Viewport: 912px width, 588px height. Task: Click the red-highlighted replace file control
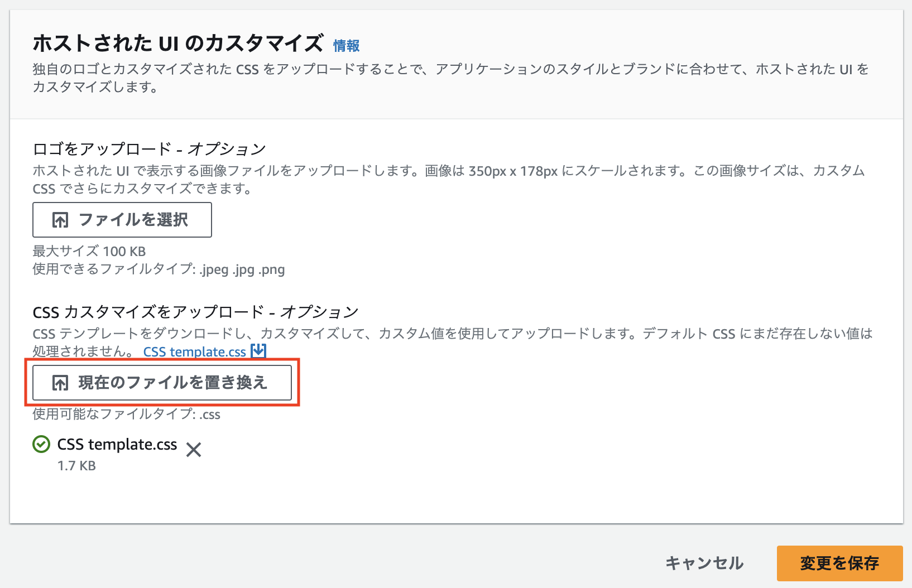point(162,383)
